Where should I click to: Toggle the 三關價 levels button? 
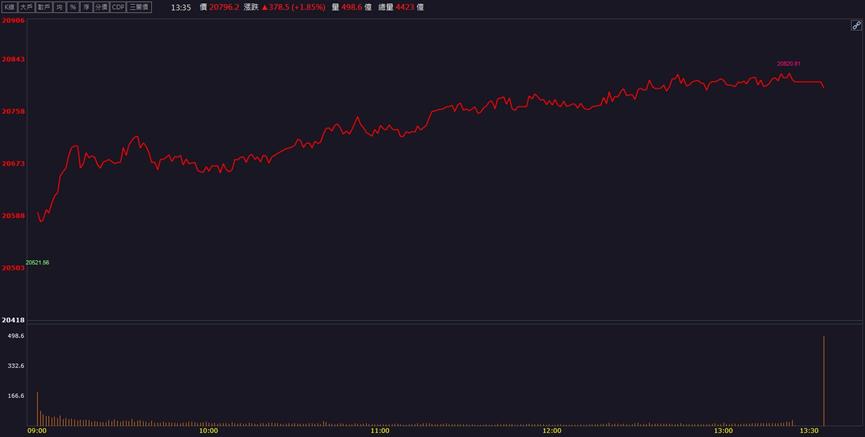[139, 7]
